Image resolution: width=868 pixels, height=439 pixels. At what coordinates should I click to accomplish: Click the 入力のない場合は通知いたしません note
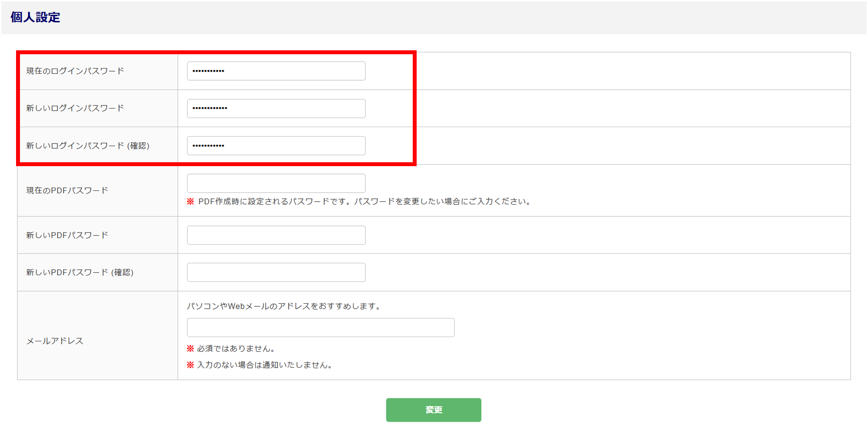[264, 365]
